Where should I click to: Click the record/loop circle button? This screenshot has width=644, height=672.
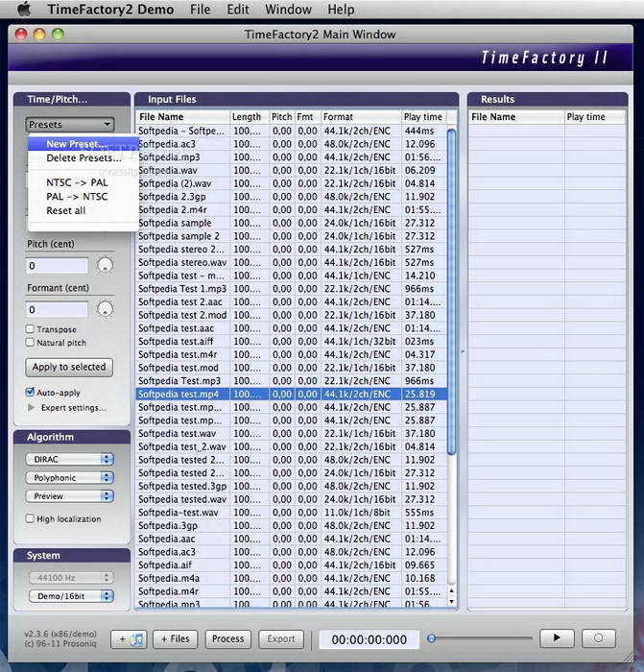coord(598,638)
